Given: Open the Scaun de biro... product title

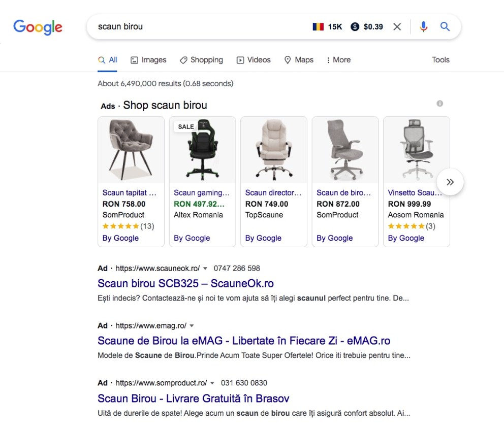Looking at the screenshot, I should [343, 193].
